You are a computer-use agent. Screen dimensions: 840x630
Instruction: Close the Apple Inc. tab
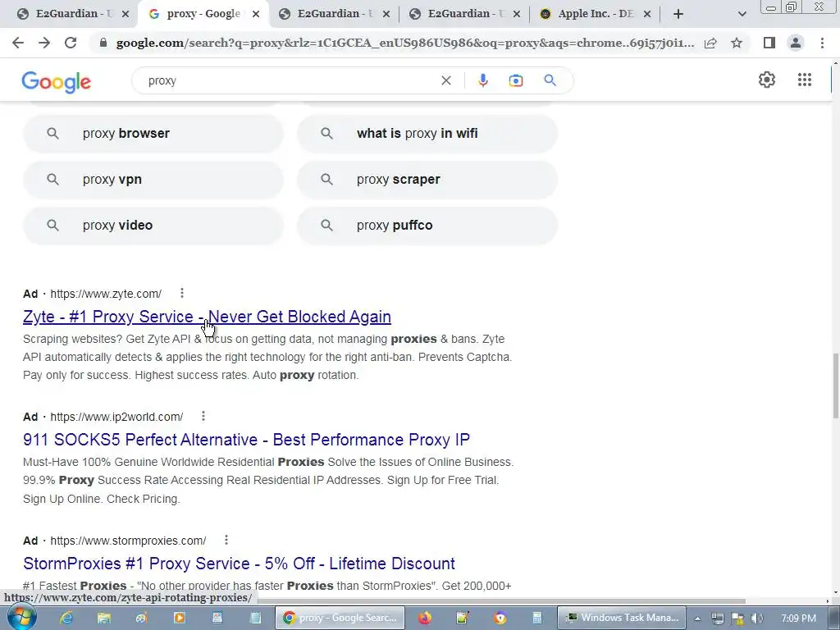[647, 15]
